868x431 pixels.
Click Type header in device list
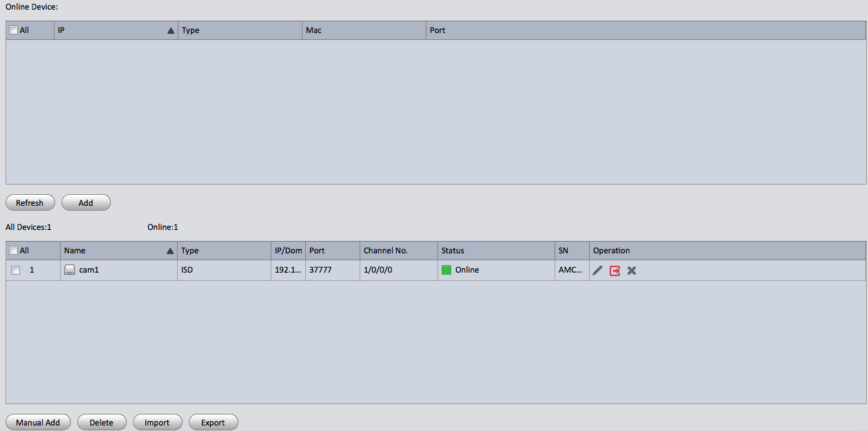click(224, 251)
